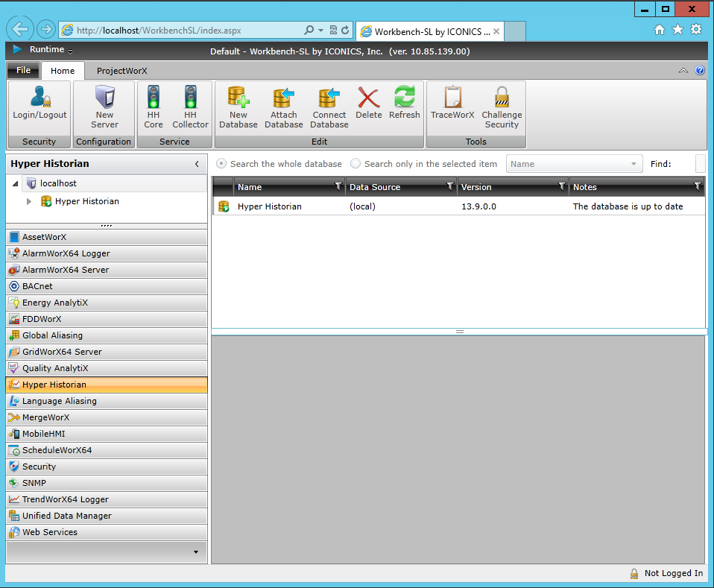Open the Name search field dropdown
The width and height of the screenshot is (714, 588).
pyautogui.click(x=634, y=164)
